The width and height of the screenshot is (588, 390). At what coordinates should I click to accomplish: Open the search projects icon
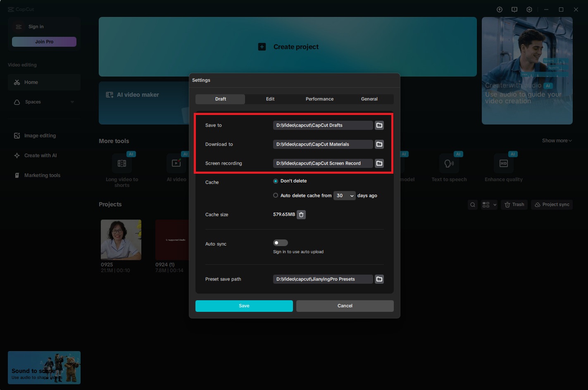tap(473, 205)
